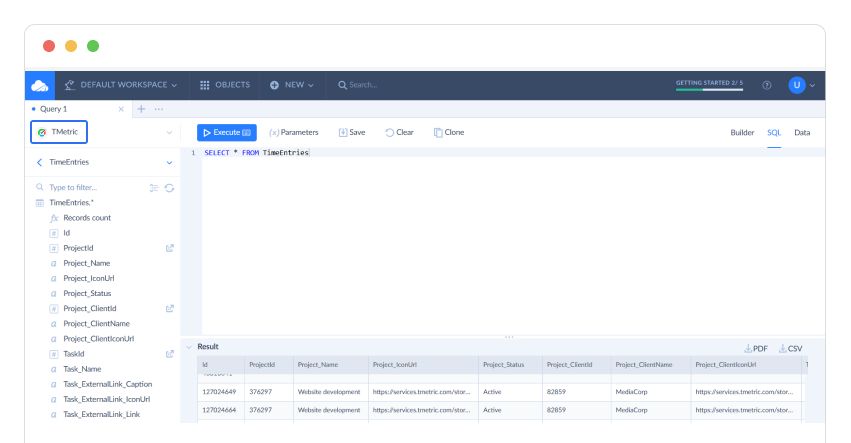Select the Task_ExternalLink_IconUrl field
Screen dimensions: 851x443
click(106, 400)
